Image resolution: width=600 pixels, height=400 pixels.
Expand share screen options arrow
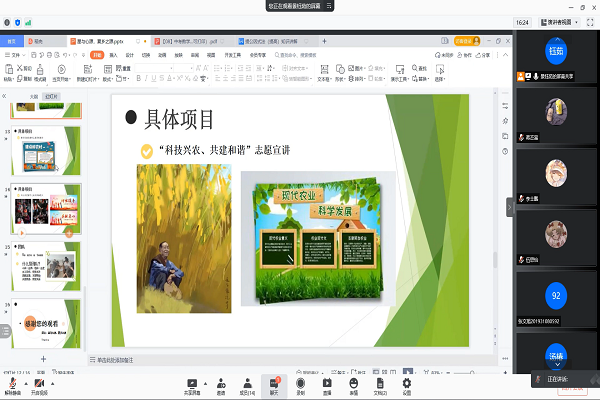pyautogui.click(x=205, y=384)
